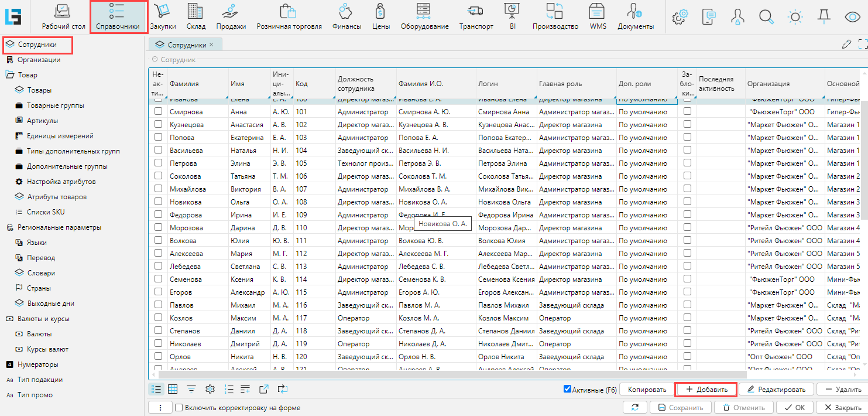Viewport: 868px width, 416px height.
Task: Click the pencil edit icon near tab bar
Action: 846,44
